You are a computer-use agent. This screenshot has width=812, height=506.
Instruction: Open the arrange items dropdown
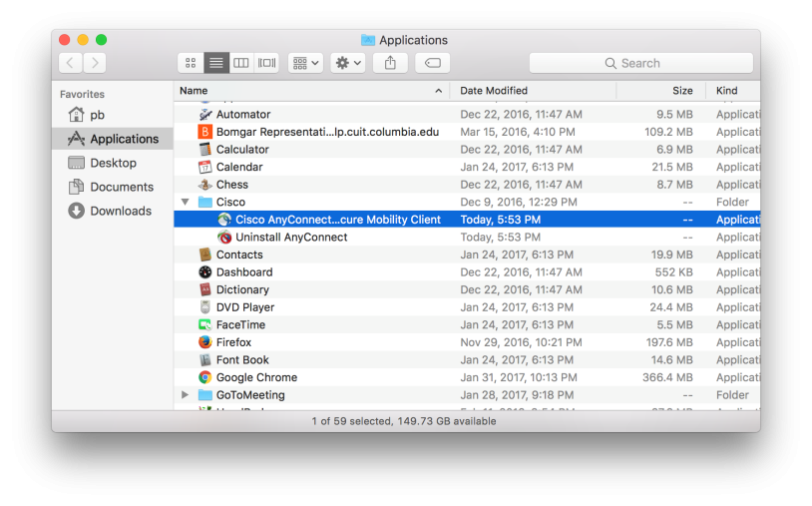click(305, 63)
